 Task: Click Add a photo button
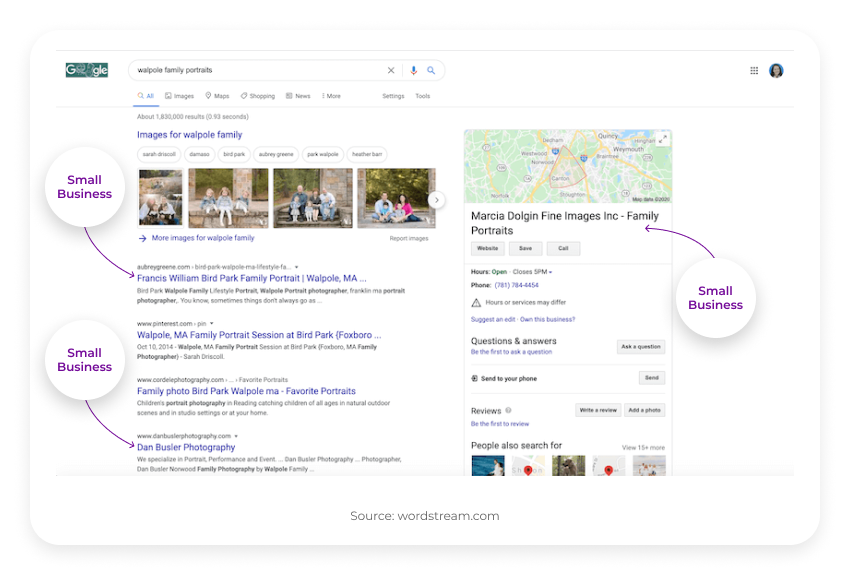(x=644, y=410)
